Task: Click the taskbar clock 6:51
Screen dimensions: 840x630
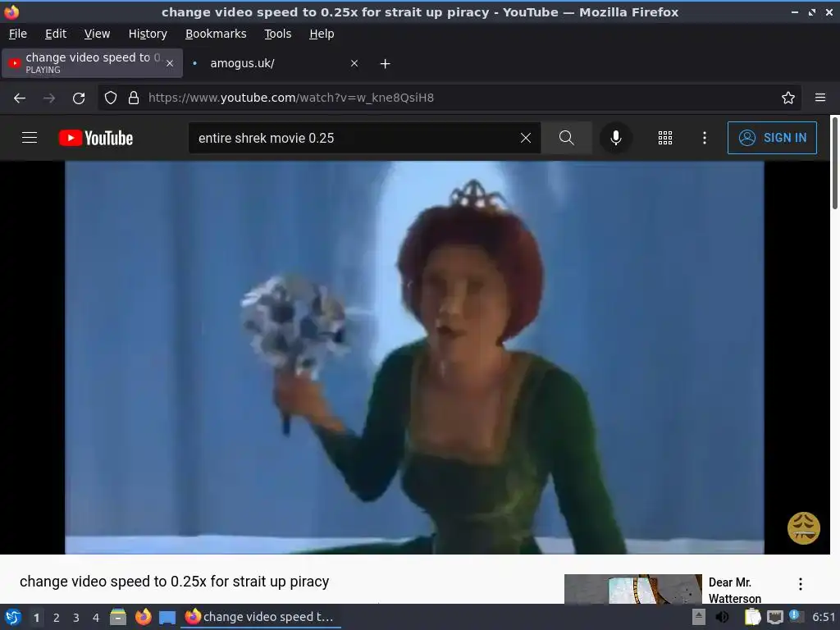Action: [x=824, y=617]
